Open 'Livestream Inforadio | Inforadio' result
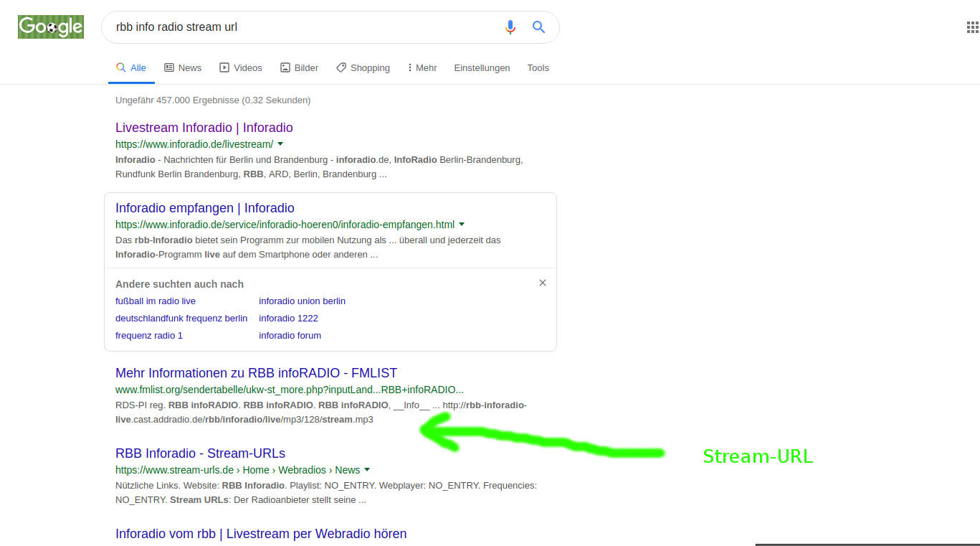The height and width of the screenshot is (546, 980). [204, 128]
